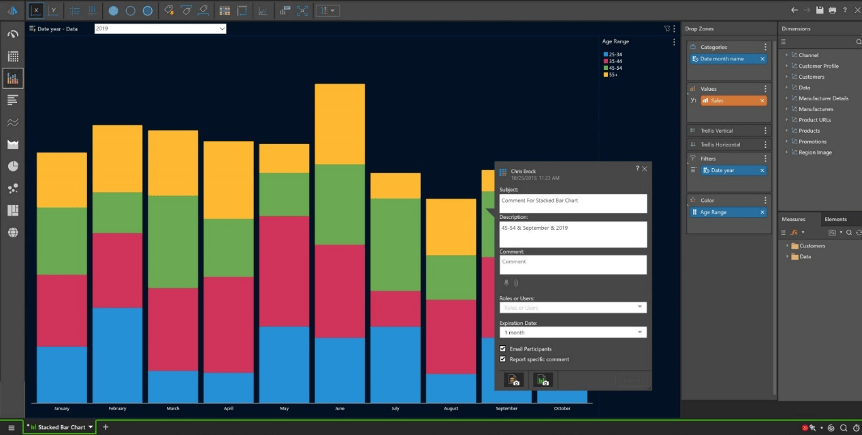
Task: Open the chart filter icon above legend
Action: [667, 29]
